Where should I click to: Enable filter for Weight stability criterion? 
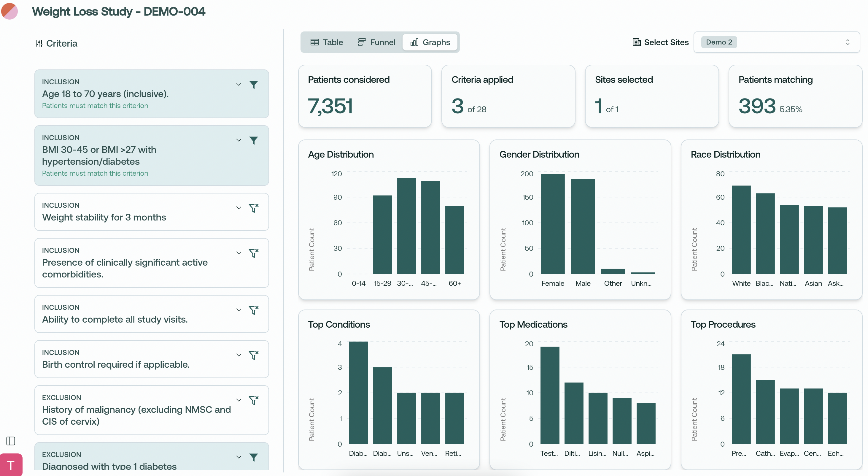click(253, 208)
